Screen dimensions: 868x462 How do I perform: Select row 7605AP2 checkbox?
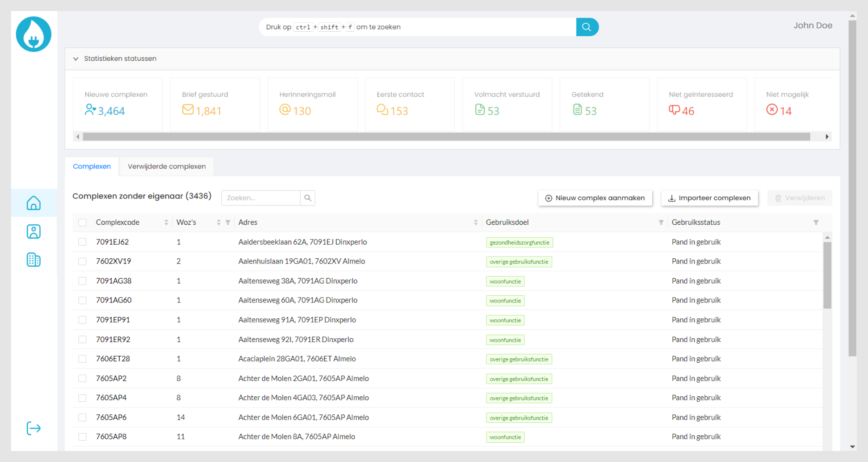(x=82, y=378)
